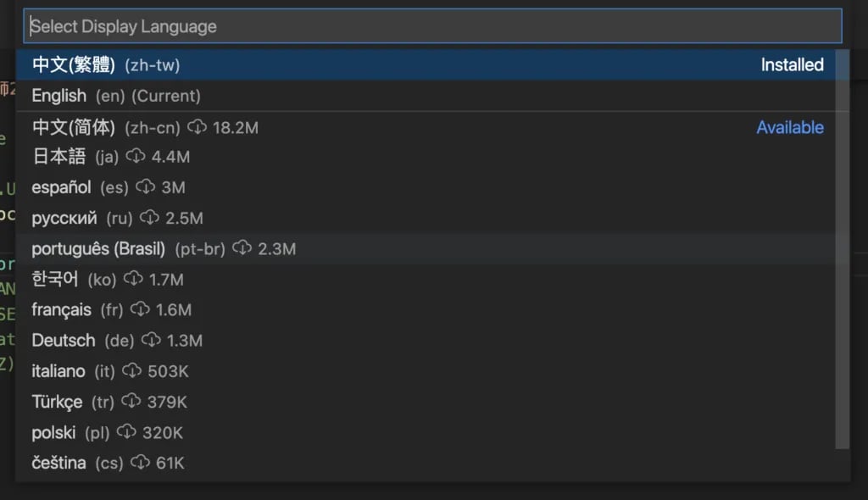Click the download cloud icon beside 日本語
This screenshot has height=500, width=868.
point(135,157)
